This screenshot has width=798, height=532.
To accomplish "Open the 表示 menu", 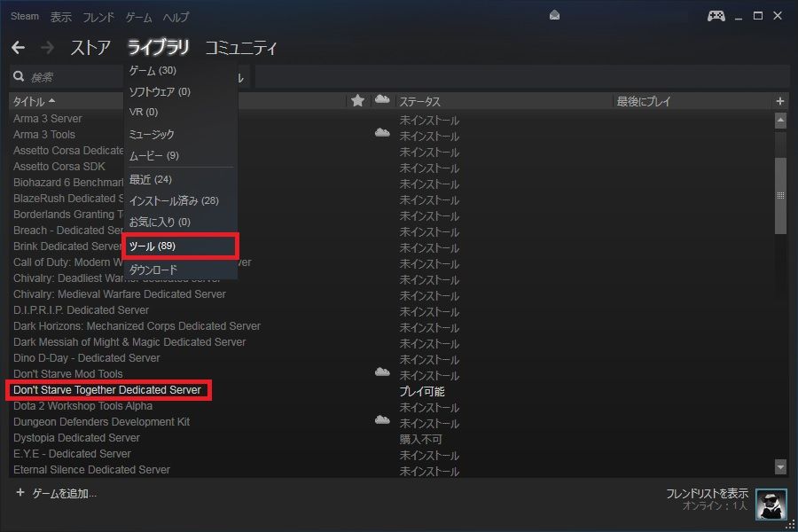I will pyautogui.click(x=60, y=18).
